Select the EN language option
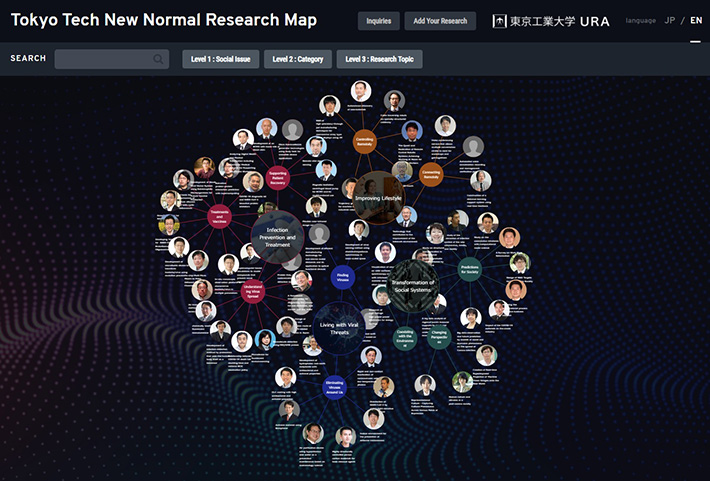The width and height of the screenshot is (710, 481). click(x=696, y=20)
